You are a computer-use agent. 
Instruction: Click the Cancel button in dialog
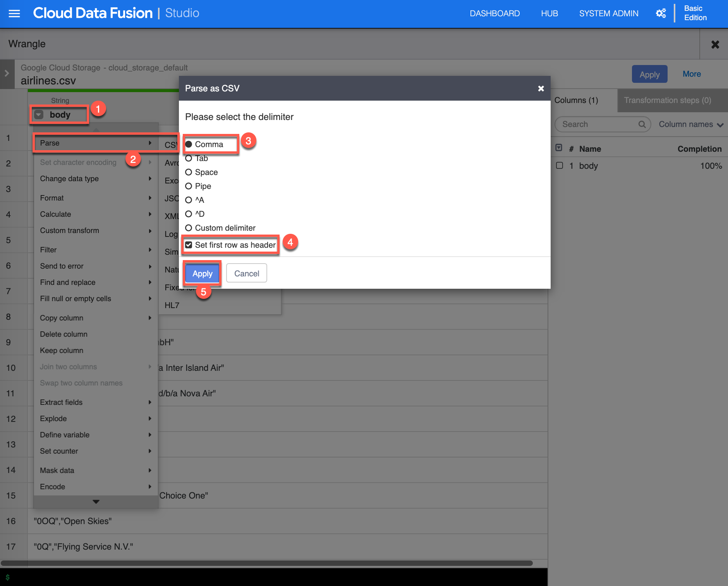246,274
